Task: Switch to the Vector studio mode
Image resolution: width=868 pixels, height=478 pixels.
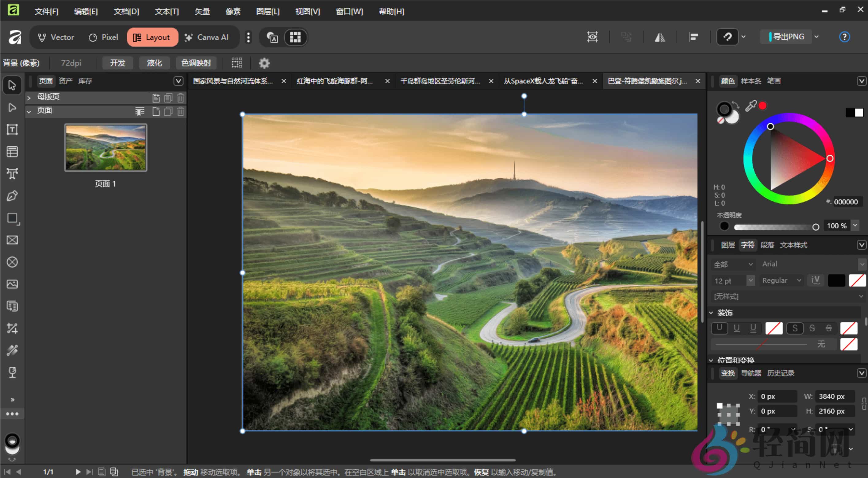Action: click(x=56, y=37)
